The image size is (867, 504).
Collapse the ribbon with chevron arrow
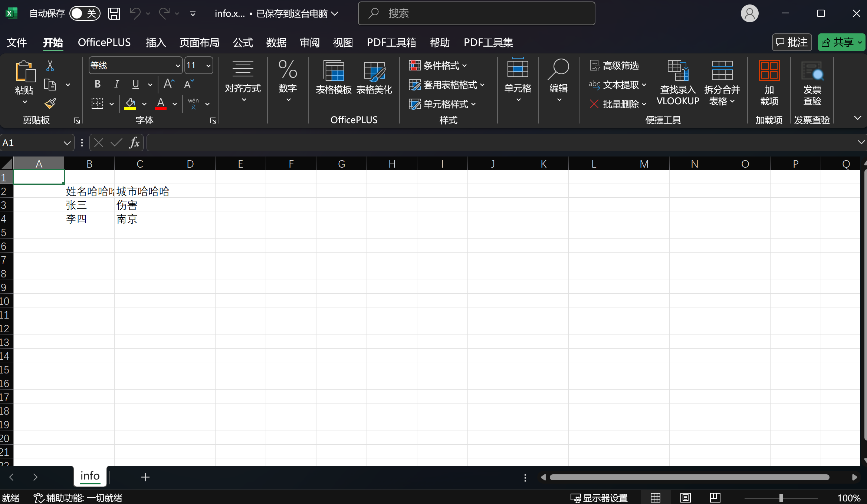[x=857, y=118]
